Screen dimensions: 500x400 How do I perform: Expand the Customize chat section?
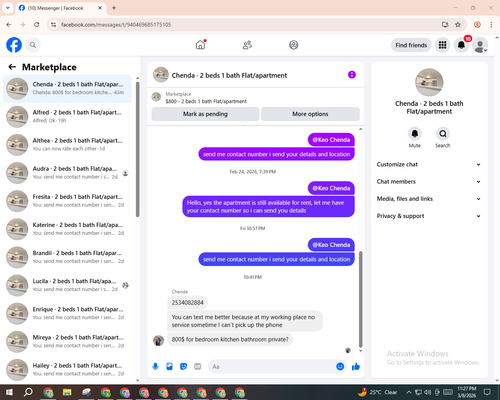[x=429, y=164]
